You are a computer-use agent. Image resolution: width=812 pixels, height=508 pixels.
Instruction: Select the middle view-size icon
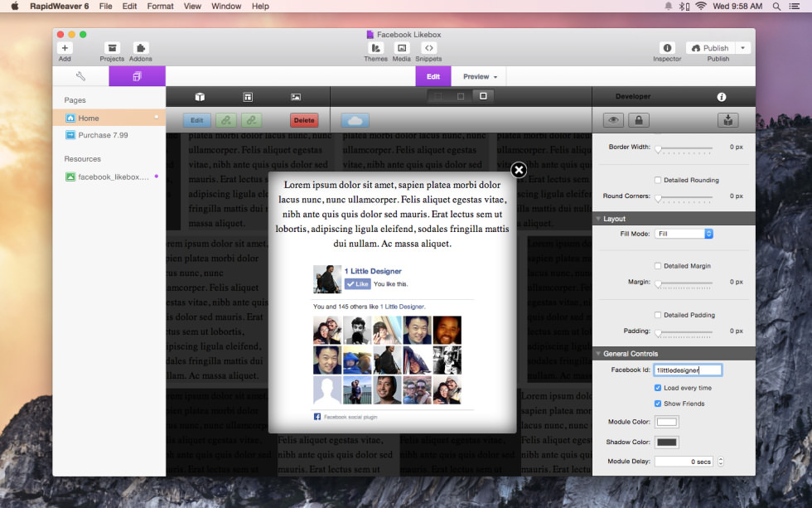click(461, 96)
